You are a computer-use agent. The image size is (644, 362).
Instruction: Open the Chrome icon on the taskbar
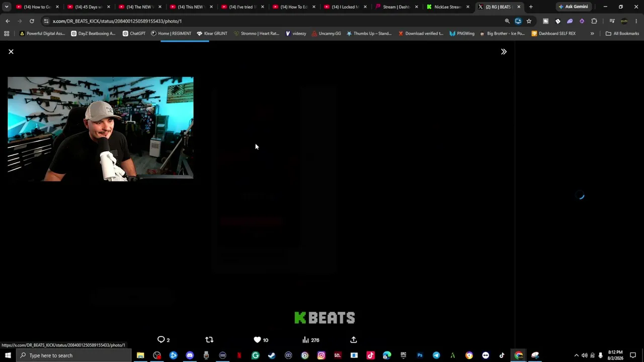(x=519, y=355)
